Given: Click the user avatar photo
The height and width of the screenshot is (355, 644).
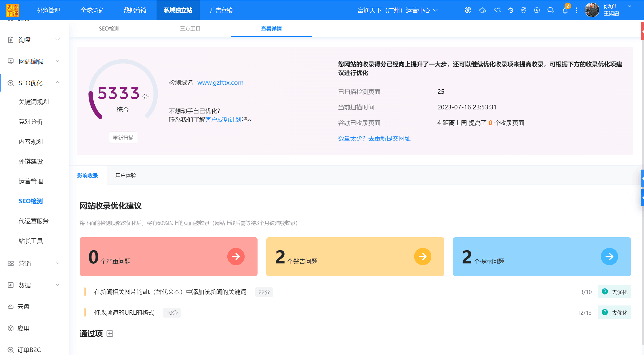Looking at the screenshot, I should [592, 10].
